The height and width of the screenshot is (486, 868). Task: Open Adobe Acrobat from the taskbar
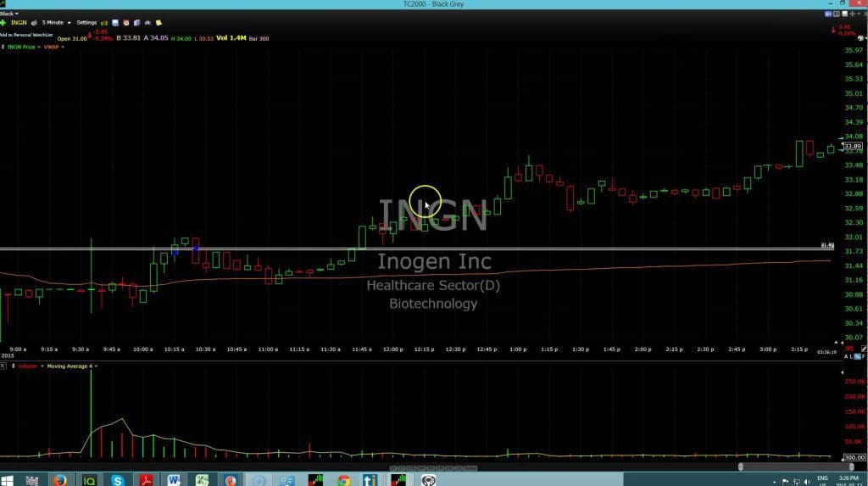(x=146, y=480)
